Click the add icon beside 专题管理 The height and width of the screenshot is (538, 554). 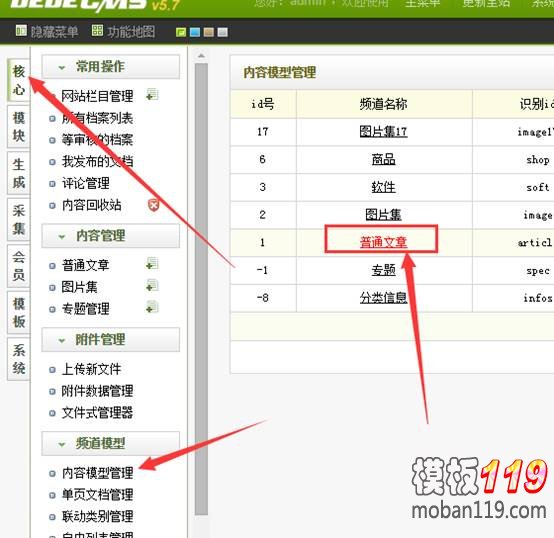pyautogui.click(x=152, y=307)
